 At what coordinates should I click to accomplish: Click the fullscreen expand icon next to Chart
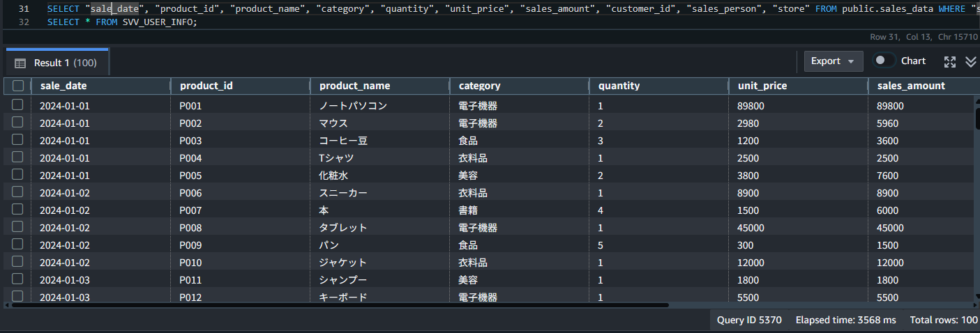click(x=949, y=61)
